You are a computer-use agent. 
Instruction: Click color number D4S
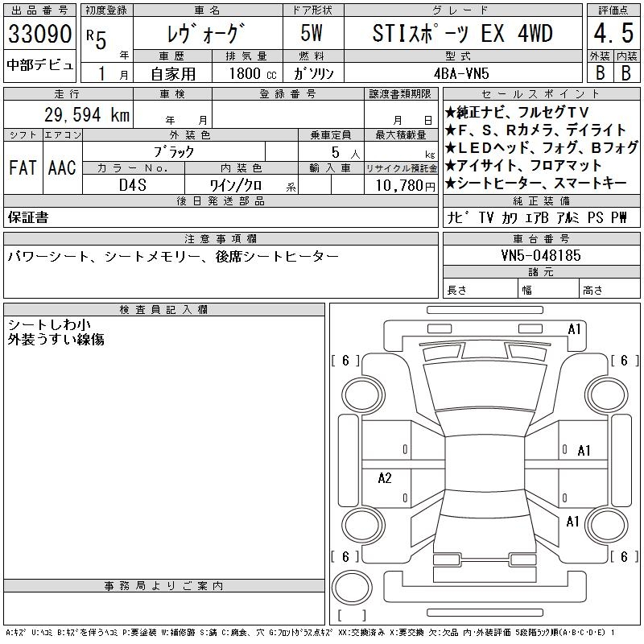[x=132, y=185]
